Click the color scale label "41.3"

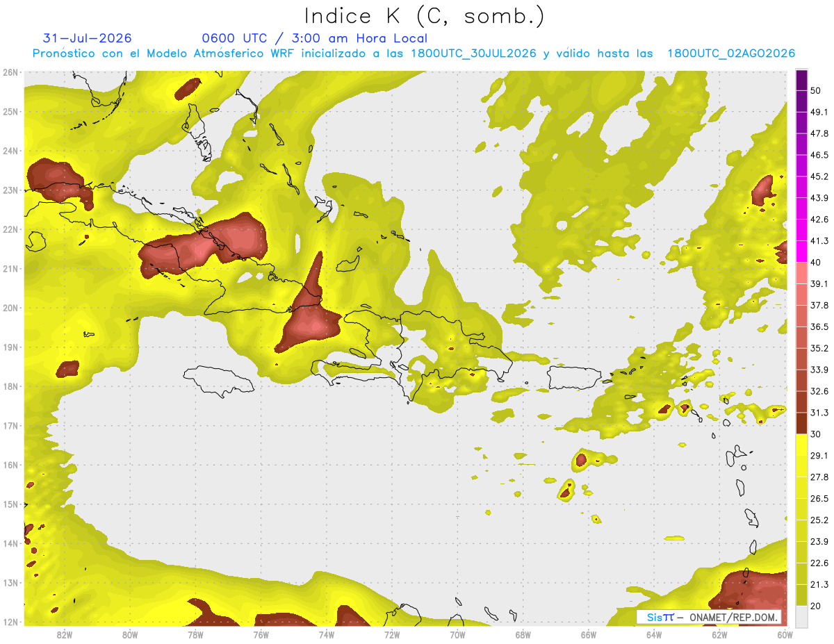coord(819,241)
